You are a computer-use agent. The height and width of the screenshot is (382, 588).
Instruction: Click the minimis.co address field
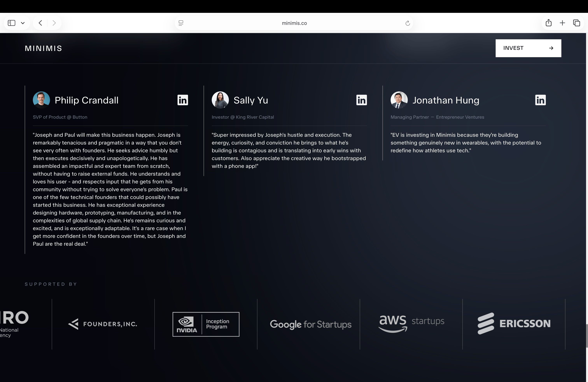click(294, 23)
